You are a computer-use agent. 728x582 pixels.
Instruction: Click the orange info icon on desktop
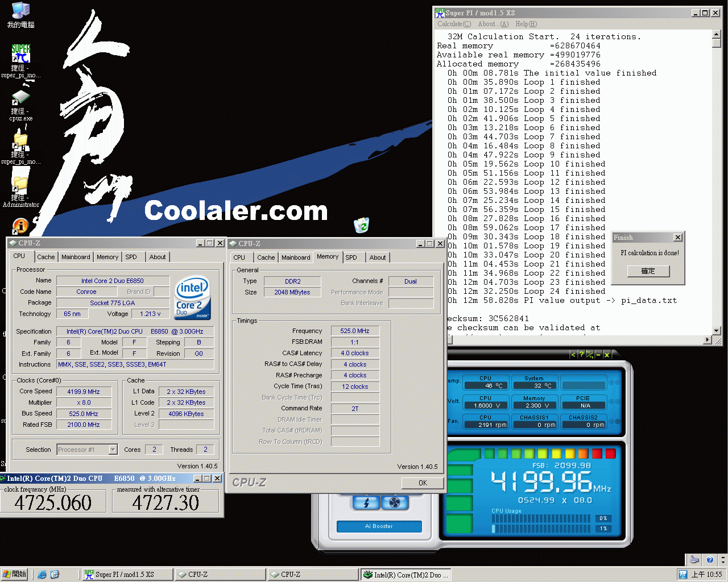click(20, 226)
